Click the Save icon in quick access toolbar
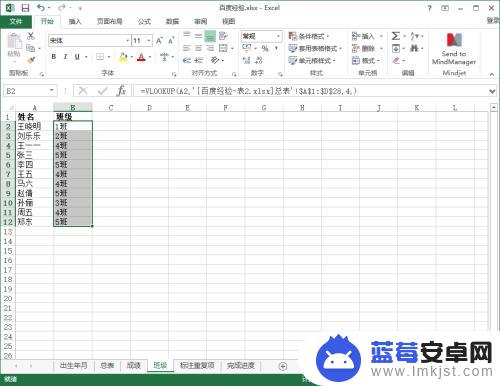The image size is (500, 386). click(25, 8)
